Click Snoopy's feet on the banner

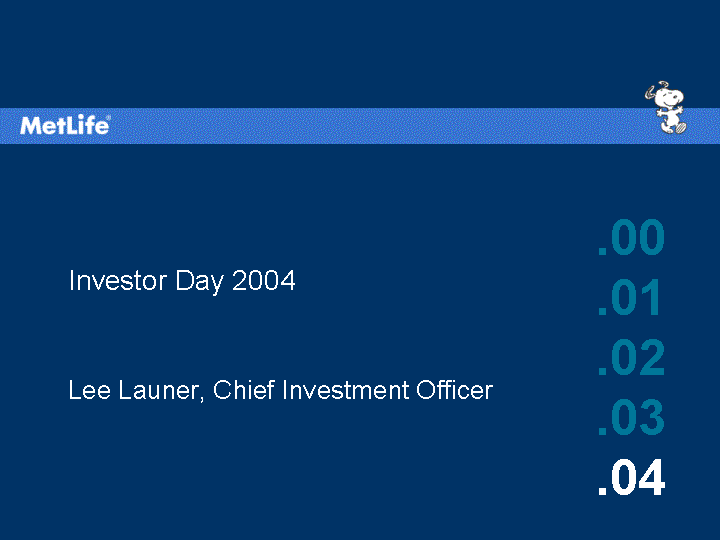[x=674, y=128]
